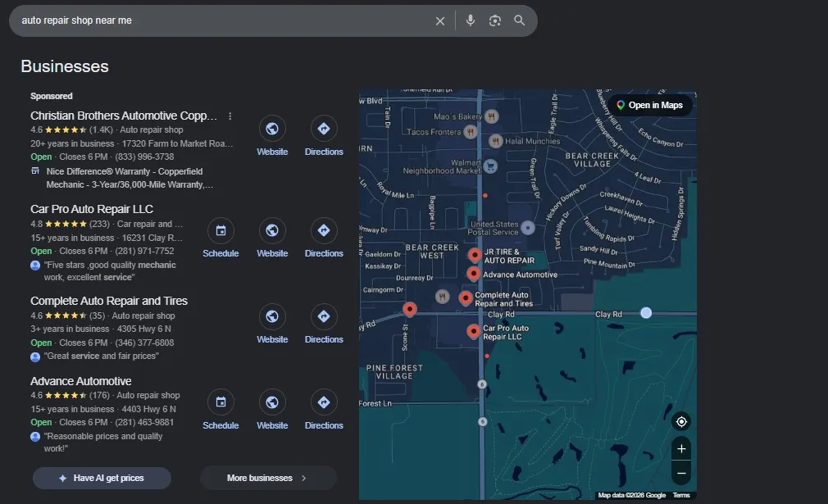828x504 pixels.
Task: Open Complete Auto Repair and Tires title
Action: click(x=109, y=301)
